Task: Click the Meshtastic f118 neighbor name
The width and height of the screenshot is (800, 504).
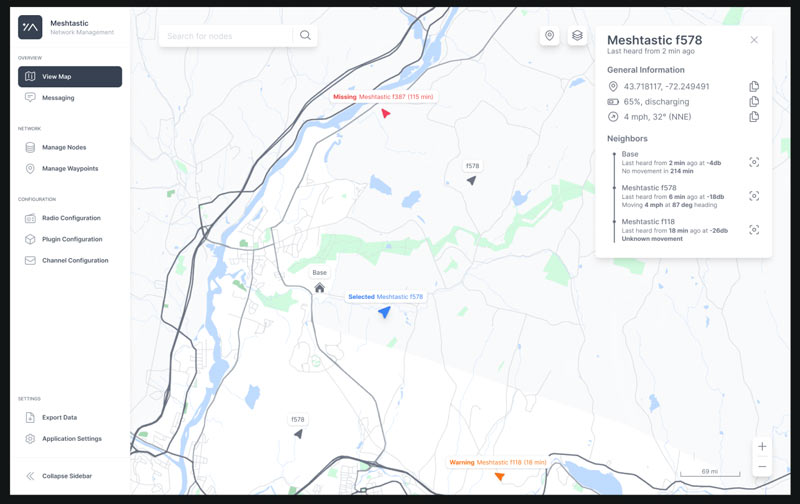Action: [648, 221]
